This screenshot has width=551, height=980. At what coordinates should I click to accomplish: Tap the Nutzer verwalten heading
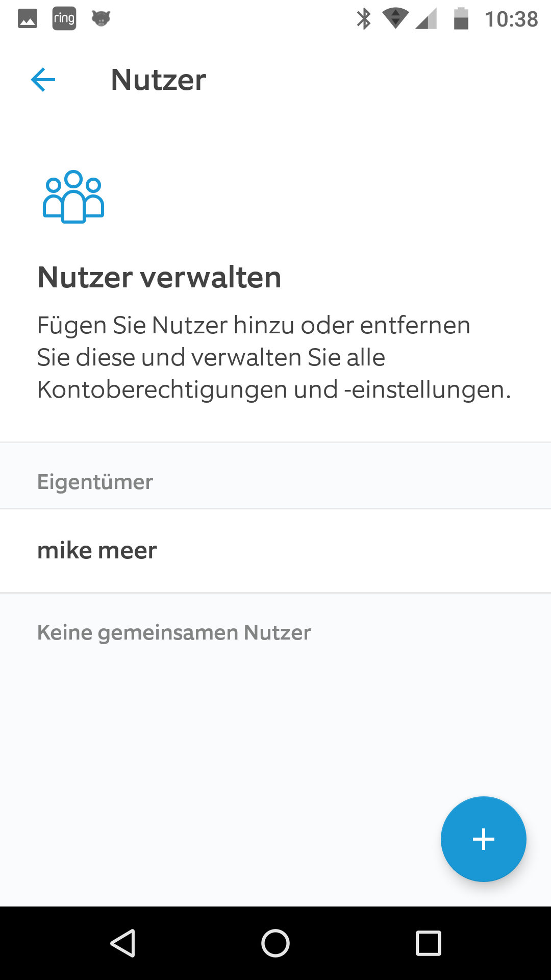(x=159, y=277)
